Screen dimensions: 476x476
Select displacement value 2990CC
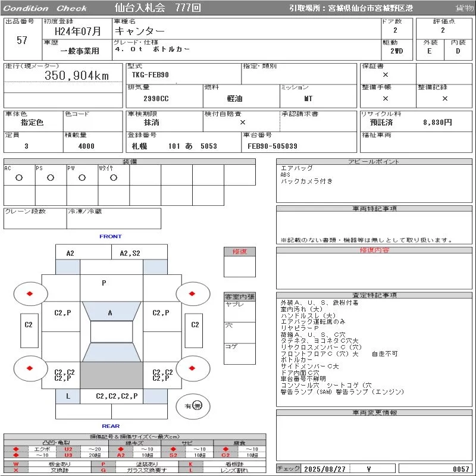coord(156,99)
